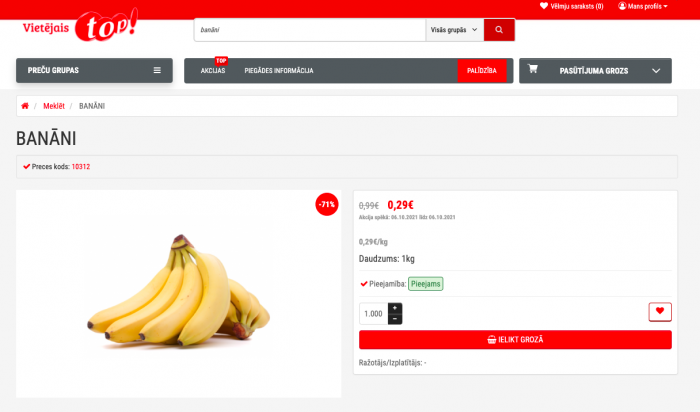Decrease quantity with minus button
700x412 pixels.
(x=395, y=319)
